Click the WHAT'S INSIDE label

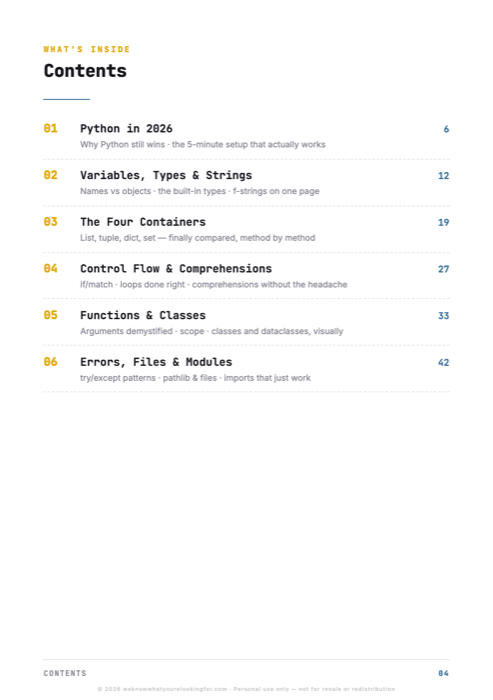87,49
